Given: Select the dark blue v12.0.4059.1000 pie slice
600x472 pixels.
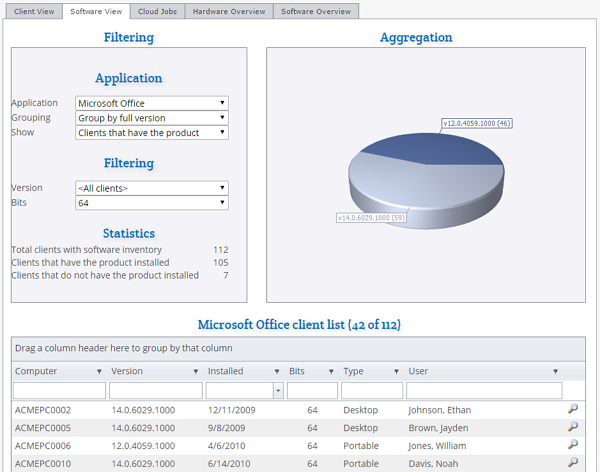Looking at the screenshot, I should [x=432, y=149].
